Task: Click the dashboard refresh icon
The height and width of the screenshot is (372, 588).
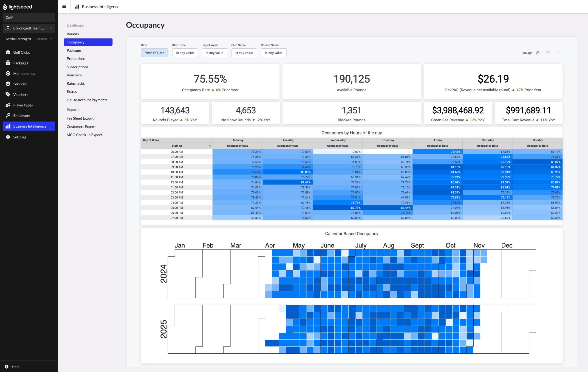Action: click(537, 53)
